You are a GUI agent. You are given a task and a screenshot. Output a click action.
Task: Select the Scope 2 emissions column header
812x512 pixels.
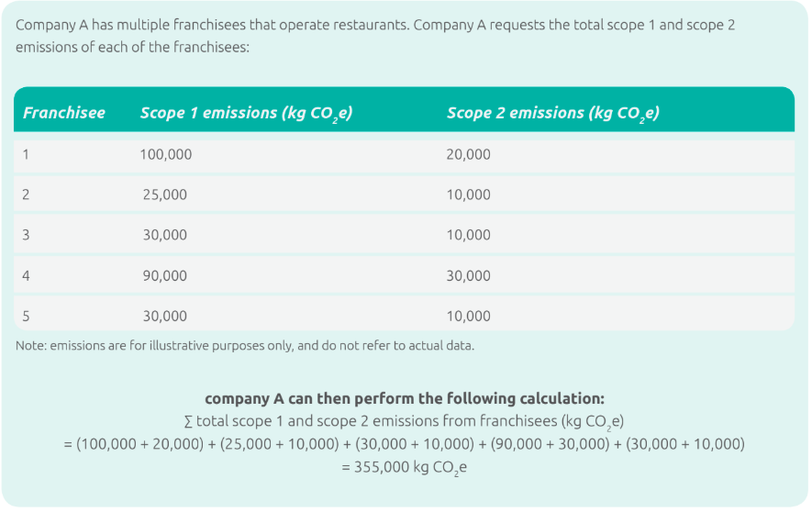coord(552,113)
